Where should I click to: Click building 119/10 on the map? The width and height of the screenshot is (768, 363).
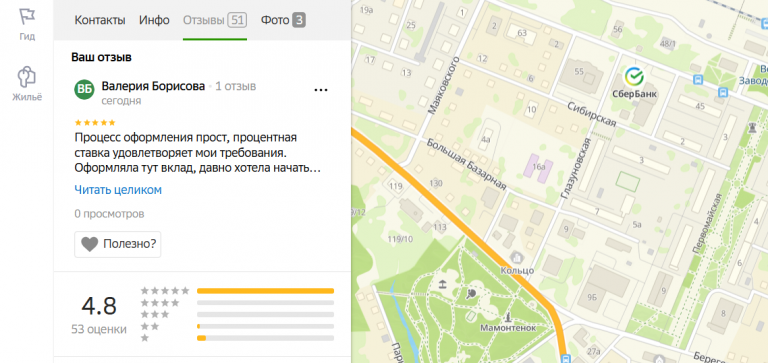(x=400, y=239)
